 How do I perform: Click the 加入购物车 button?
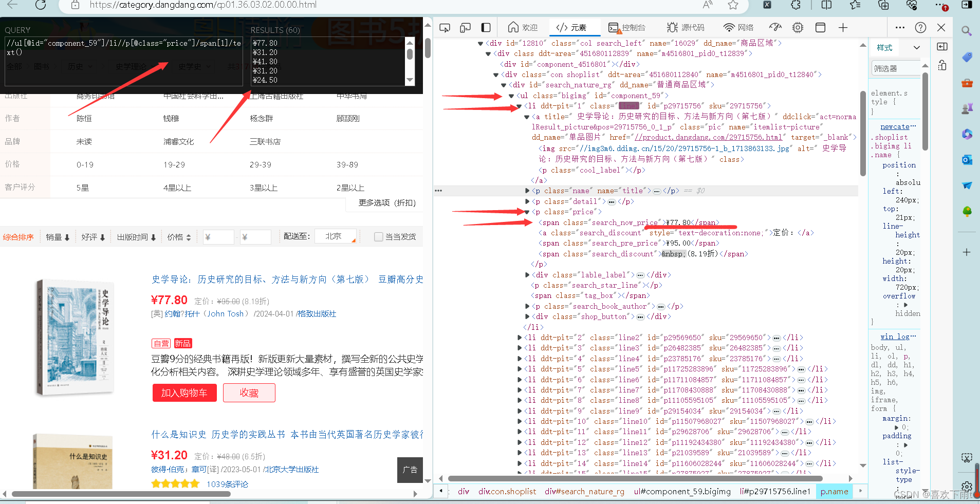click(184, 393)
